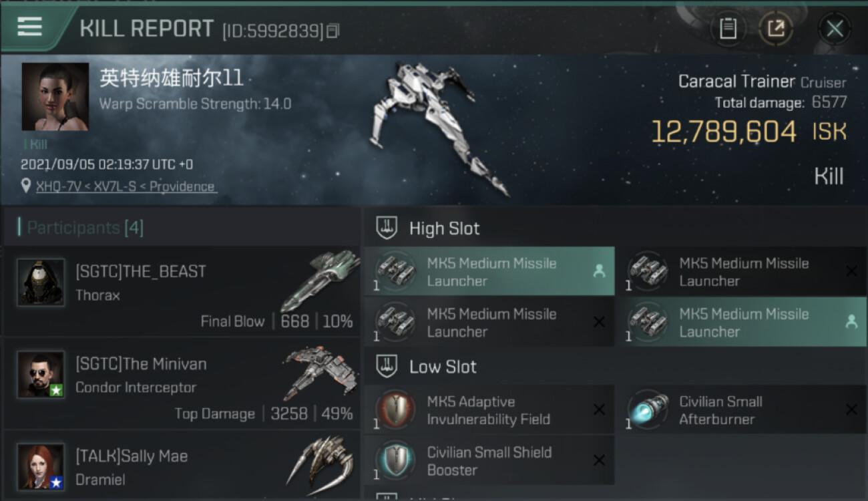Copy the kill report ID icon

[333, 31]
